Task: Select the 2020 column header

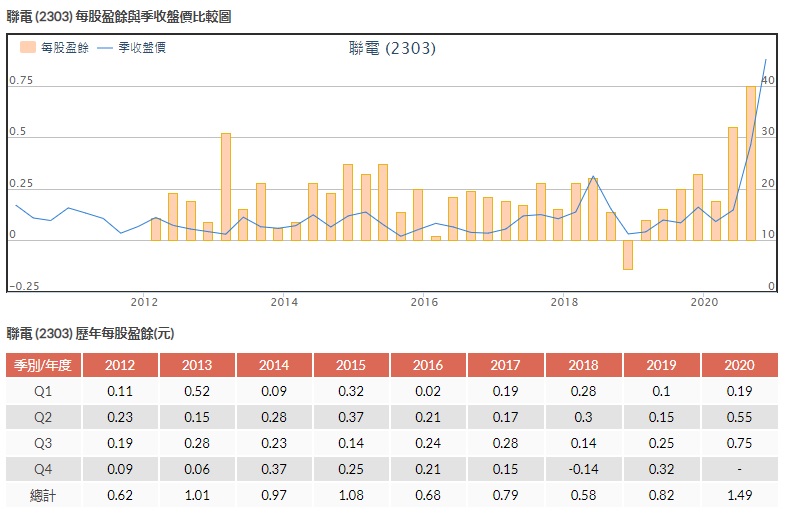Action: point(739,365)
